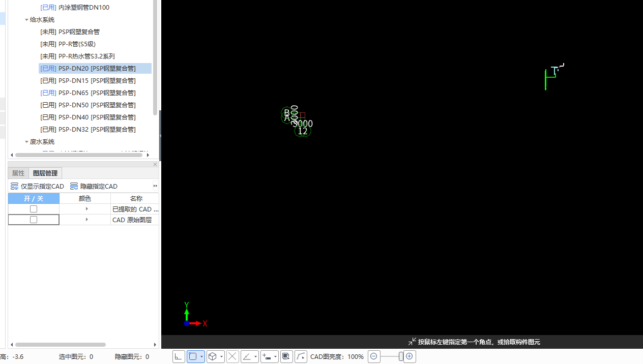The height and width of the screenshot is (364, 643).
Task: Select PSP-DN20 [PSP钢塑复合管] tree item
Action: pos(95,69)
